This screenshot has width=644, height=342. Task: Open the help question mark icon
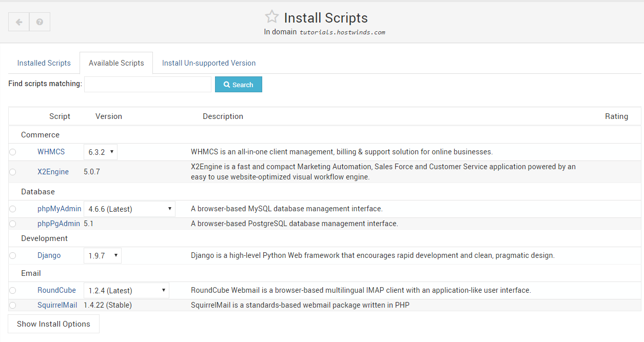tap(40, 22)
